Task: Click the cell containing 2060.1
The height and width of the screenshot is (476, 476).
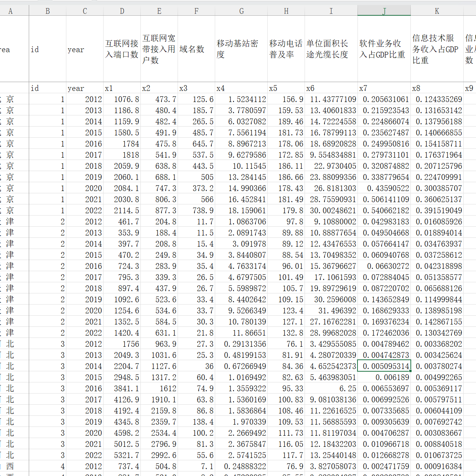Action: 122,177
